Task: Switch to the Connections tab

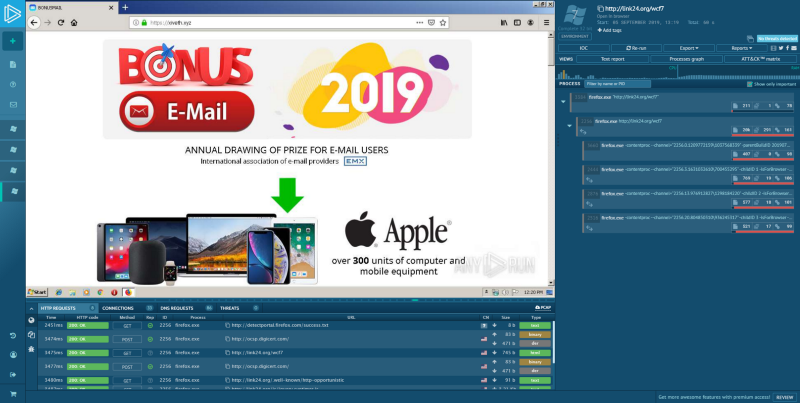Action: tap(127, 308)
